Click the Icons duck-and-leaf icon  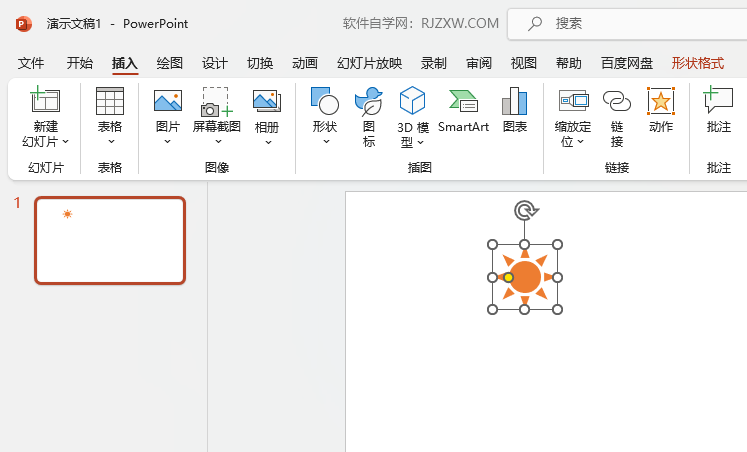(x=369, y=101)
